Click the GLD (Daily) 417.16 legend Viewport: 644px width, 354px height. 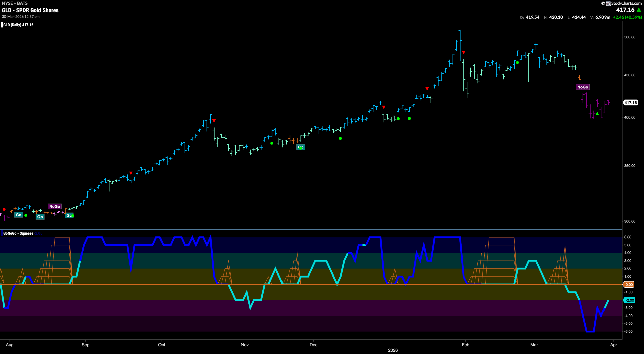point(18,25)
